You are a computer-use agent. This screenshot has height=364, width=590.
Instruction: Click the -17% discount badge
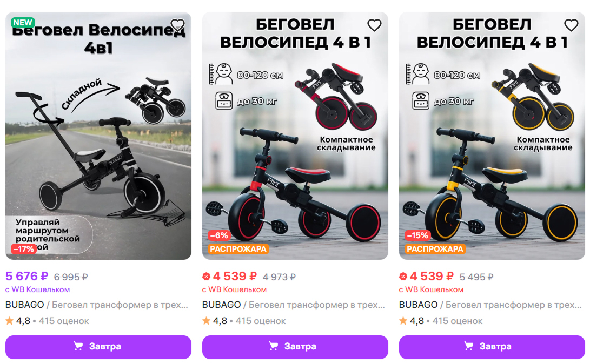(x=24, y=248)
